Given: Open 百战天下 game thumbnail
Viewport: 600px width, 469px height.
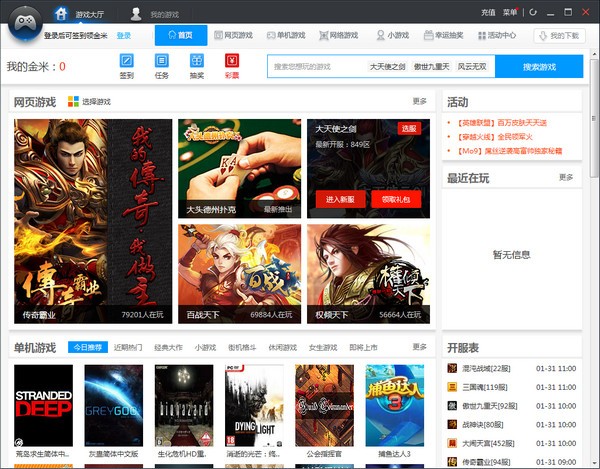Looking at the screenshot, I should coord(240,274).
